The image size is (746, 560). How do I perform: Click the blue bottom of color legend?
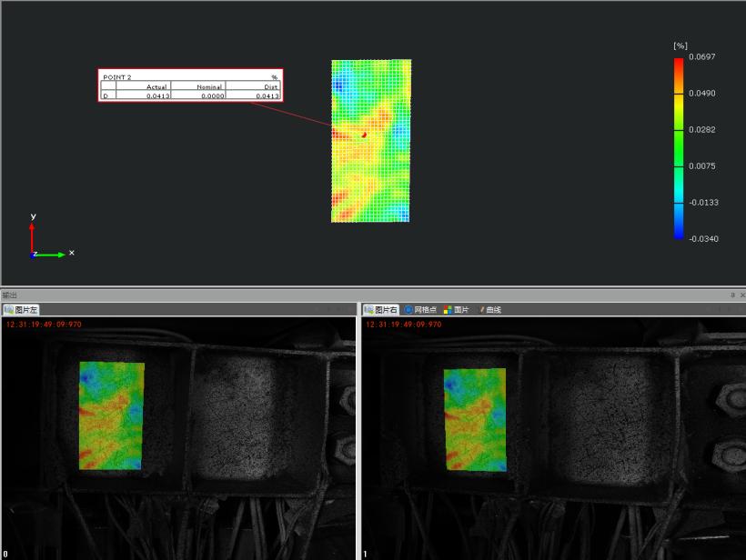tap(679, 232)
